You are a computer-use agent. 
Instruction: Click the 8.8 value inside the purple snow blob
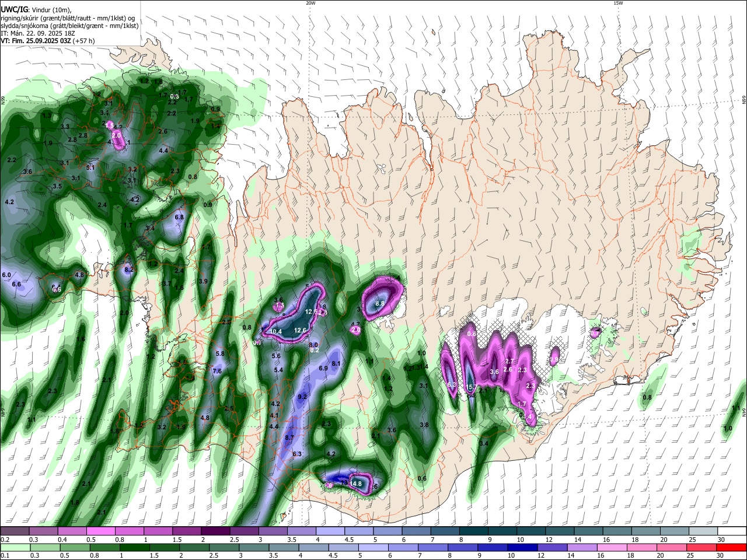[x=380, y=303]
